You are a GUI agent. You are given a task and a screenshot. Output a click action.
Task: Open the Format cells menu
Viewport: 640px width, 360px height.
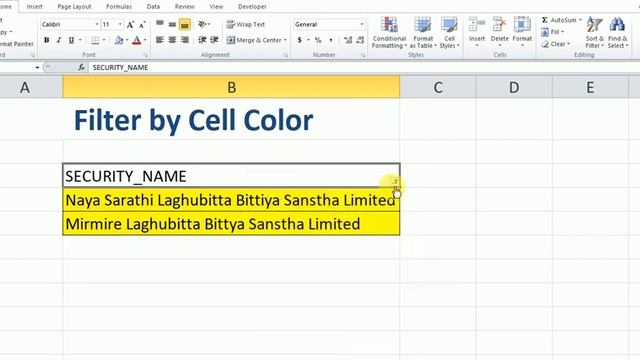[522, 32]
